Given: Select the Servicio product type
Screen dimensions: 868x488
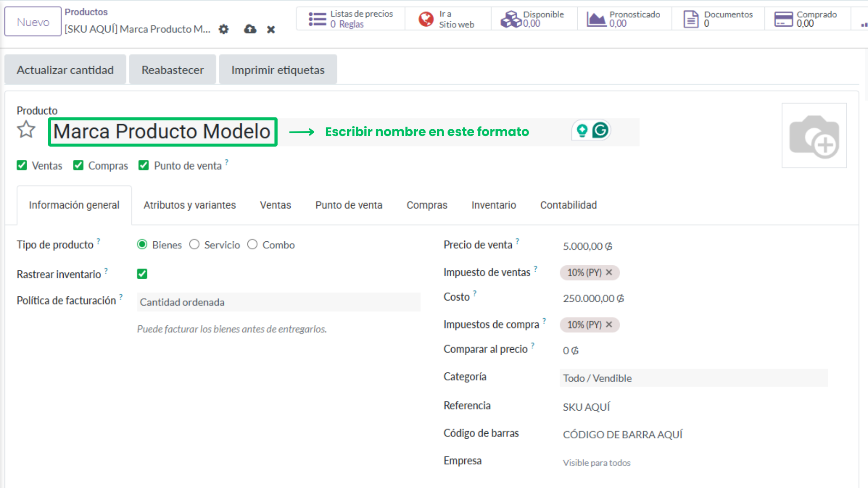Looking at the screenshot, I should click(194, 244).
